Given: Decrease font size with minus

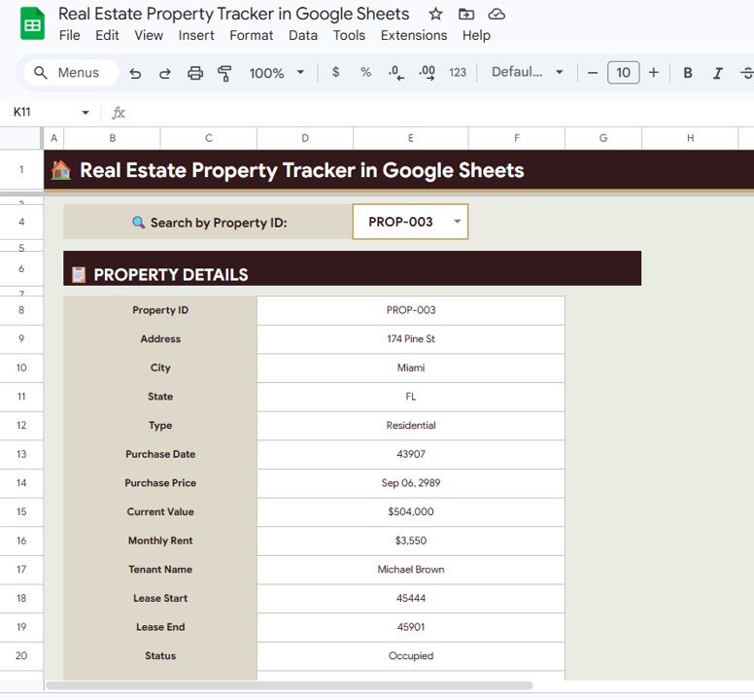Looking at the screenshot, I should pos(593,73).
